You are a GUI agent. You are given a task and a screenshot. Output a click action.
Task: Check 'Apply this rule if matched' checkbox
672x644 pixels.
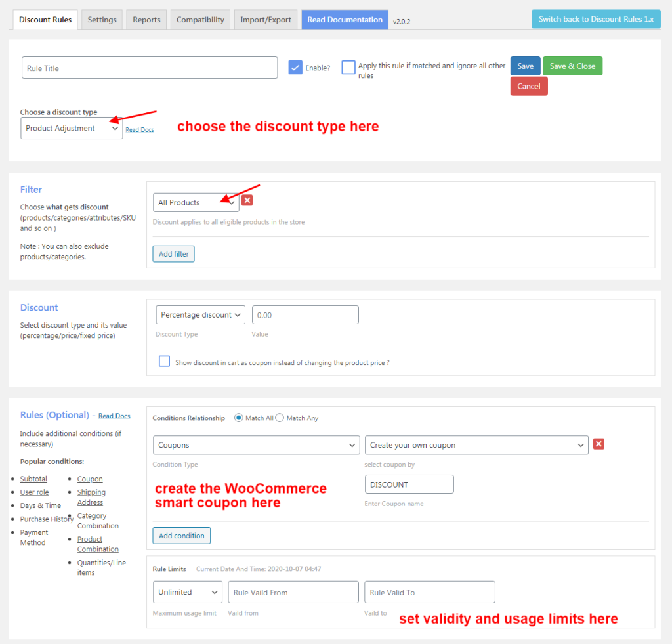[x=348, y=68]
